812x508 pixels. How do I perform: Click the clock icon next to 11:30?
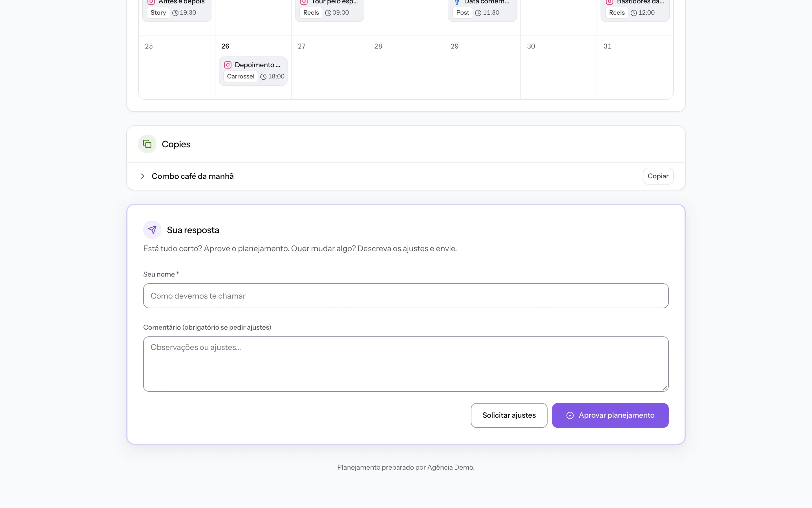click(478, 13)
